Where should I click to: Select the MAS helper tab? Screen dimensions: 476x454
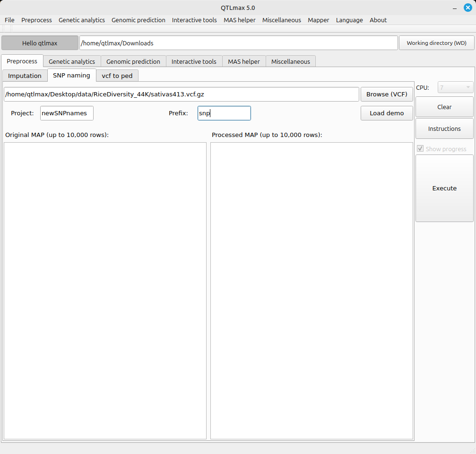pyautogui.click(x=243, y=61)
